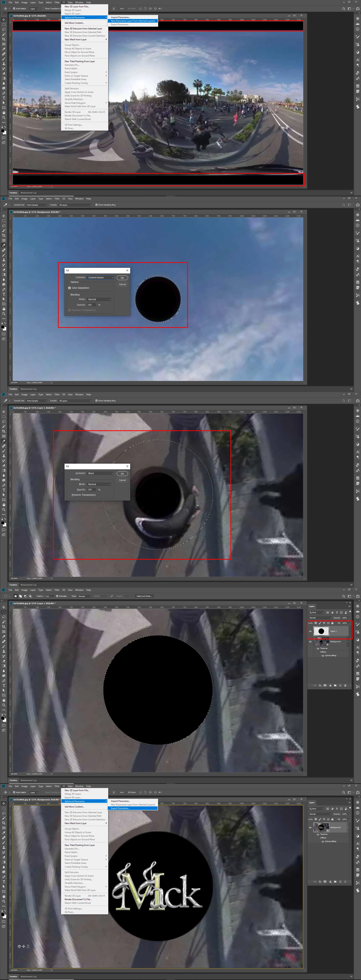The image size is (361, 980).
Task: Choose Subtract from selection mode in marquee options
Action: pos(25,596)
